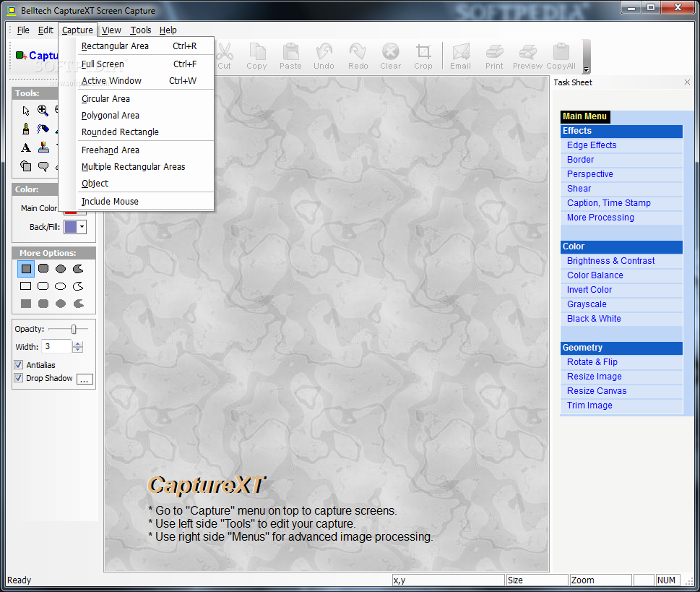Choose filled bordered rectangle shape option
This screenshot has width=700, height=592.
(26, 268)
